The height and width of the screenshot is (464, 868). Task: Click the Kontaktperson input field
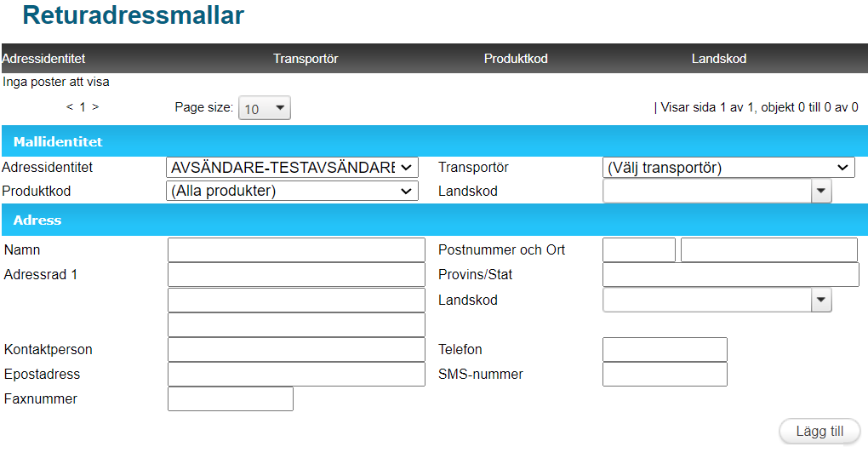click(x=295, y=350)
